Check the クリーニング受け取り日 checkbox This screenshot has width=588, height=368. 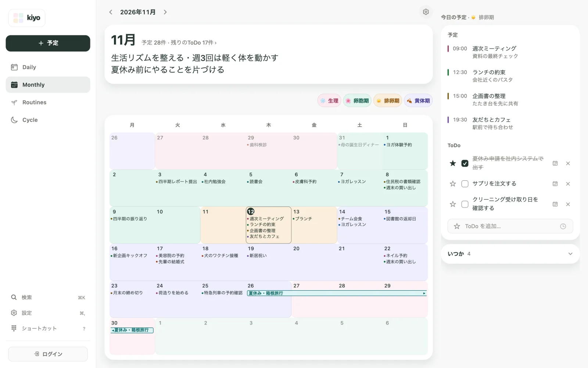[465, 204]
